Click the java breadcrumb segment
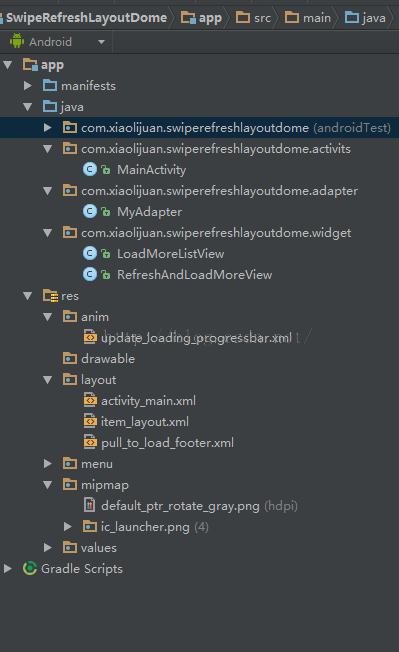Screen dimensions: 399x652 365,18
